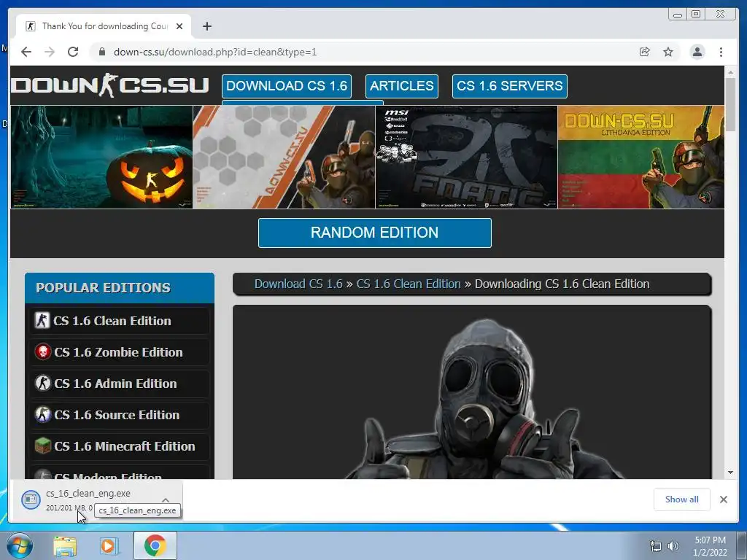Click the Source Edition icon

click(43, 415)
